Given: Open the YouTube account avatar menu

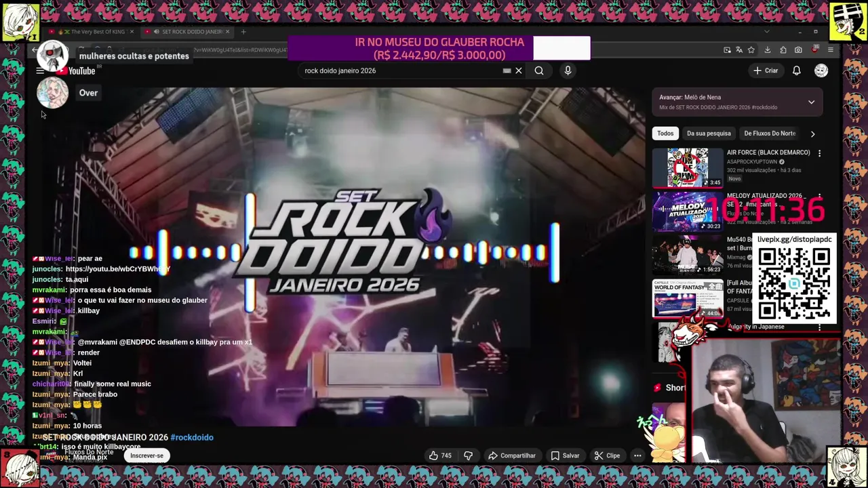Looking at the screenshot, I should (x=821, y=70).
